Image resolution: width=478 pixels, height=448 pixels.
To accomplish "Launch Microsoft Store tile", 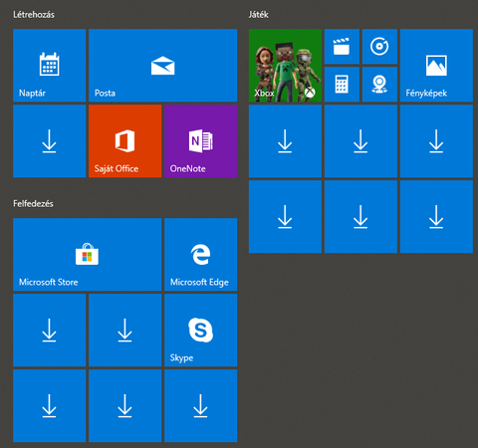I will (x=87, y=255).
